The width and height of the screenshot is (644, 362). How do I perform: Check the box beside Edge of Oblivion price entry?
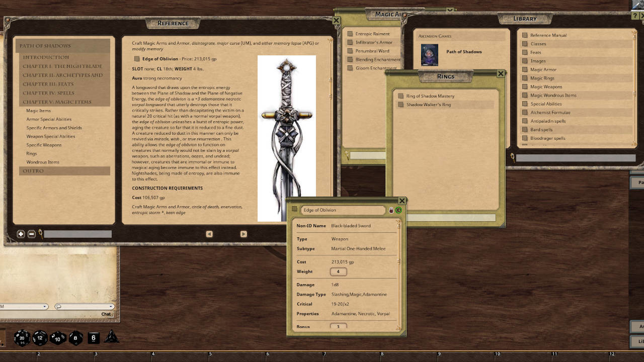[136, 58]
